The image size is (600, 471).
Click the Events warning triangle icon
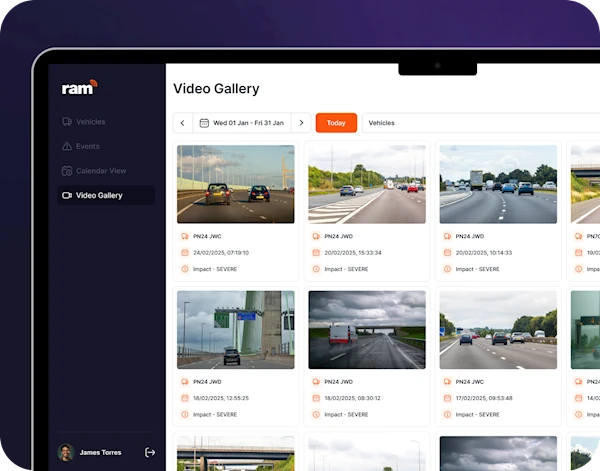click(67, 146)
